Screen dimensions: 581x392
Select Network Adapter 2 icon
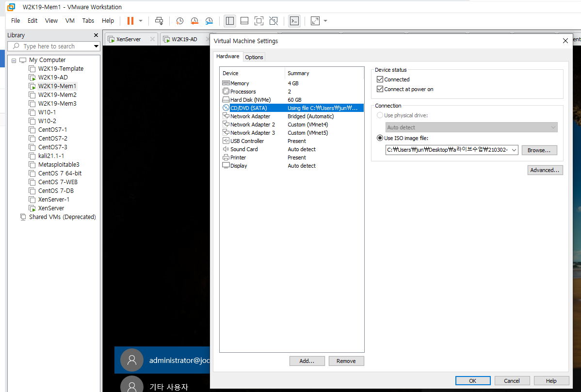[x=226, y=125]
